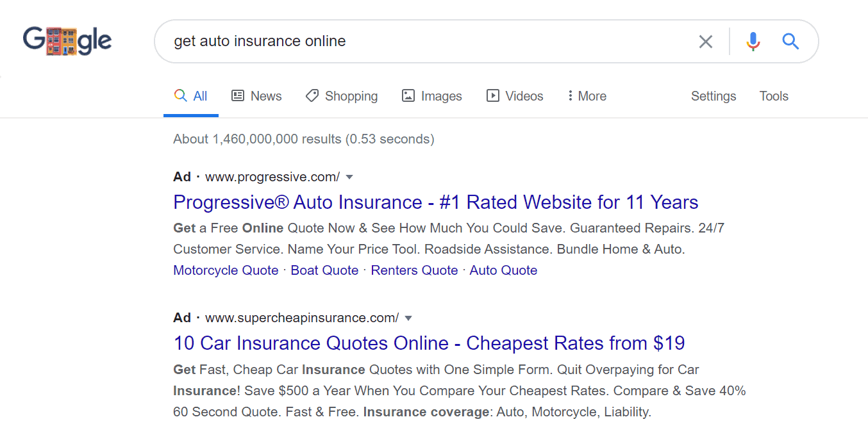Click inside the search query text field
Image resolution: width=868 pixels, height=433 pixels.
(x=430, y=42)
